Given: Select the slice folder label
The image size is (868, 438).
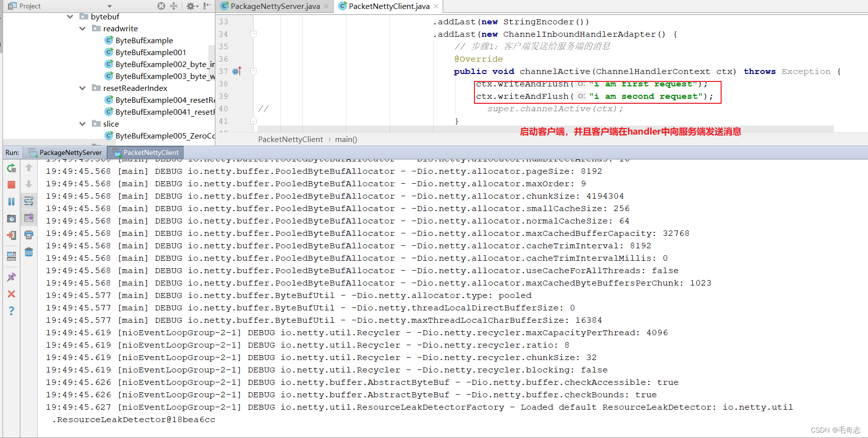Looking at the screenshot, I should click(x=111, y=124).
